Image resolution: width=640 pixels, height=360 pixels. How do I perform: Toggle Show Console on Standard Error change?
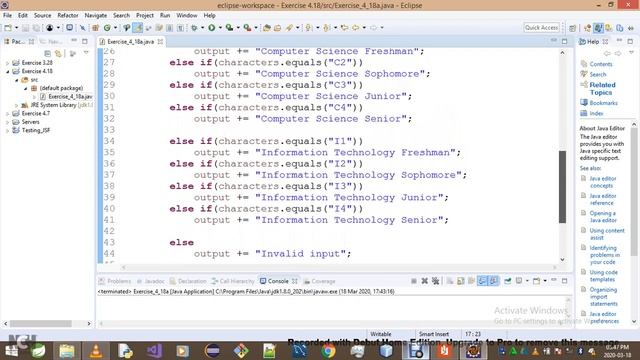[x=493, y=281]
